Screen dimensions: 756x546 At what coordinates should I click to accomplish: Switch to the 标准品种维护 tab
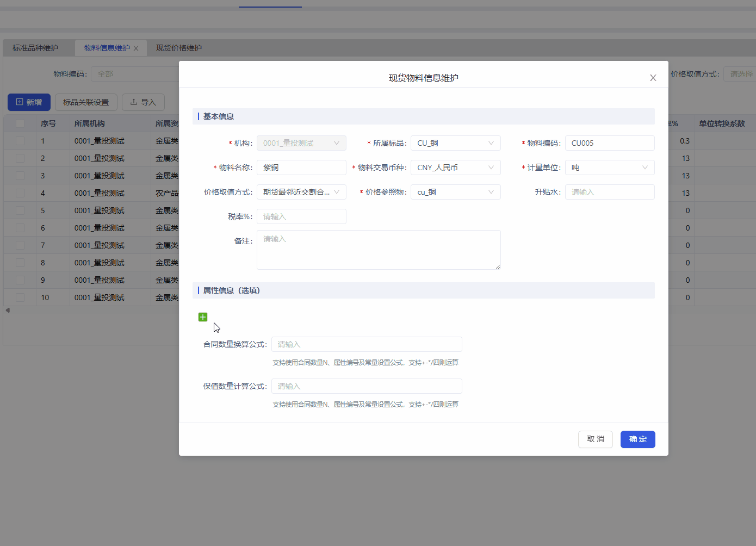point(35,48)
